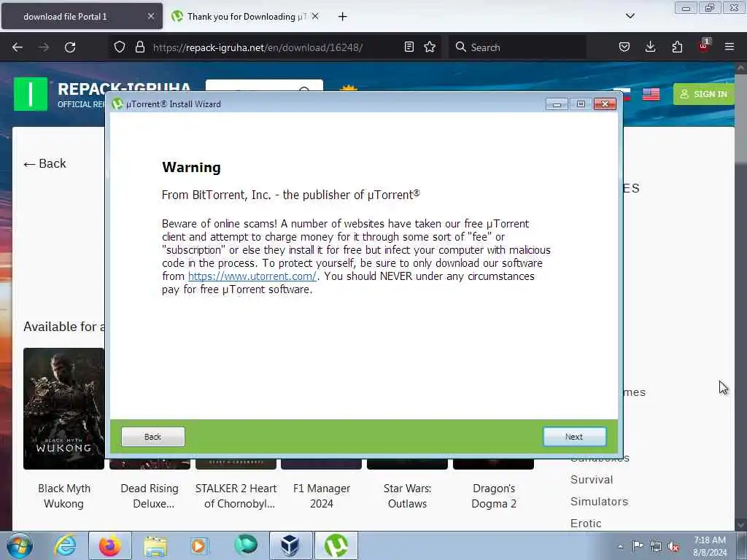Click Back button in µTorrent Install Wizard
Image resolution: width=747 pixels, height=560 pixels.
tap(153, 437)
